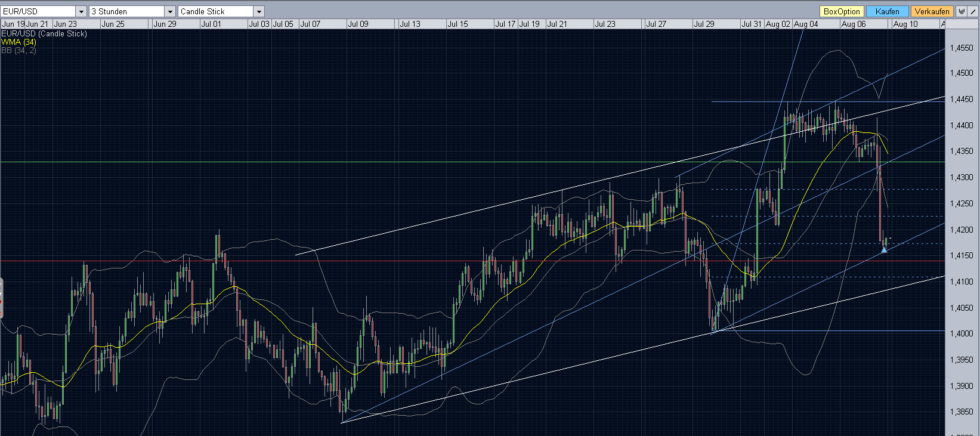Select the WMA (34) indicator label

[18, 42]
